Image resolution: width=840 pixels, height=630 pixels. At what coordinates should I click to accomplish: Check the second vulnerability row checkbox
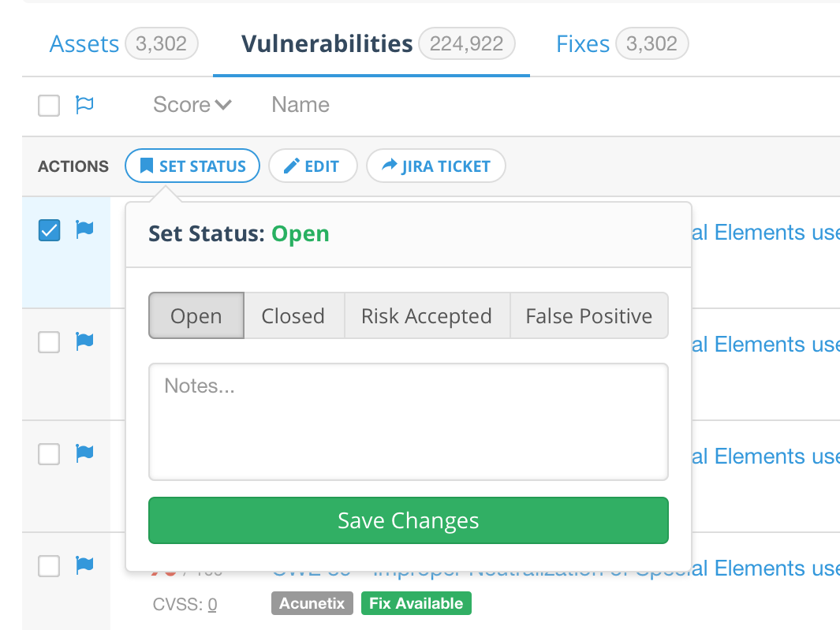pos(49,342)
